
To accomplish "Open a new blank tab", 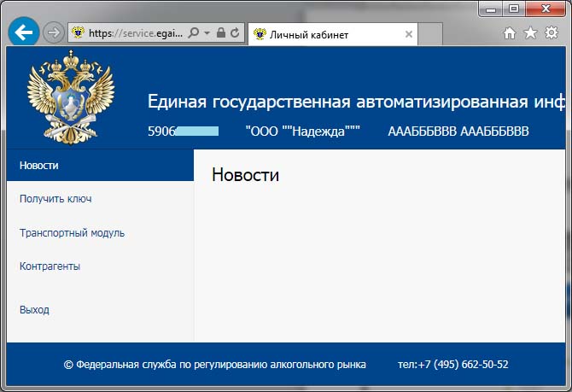I will point(431,35).
